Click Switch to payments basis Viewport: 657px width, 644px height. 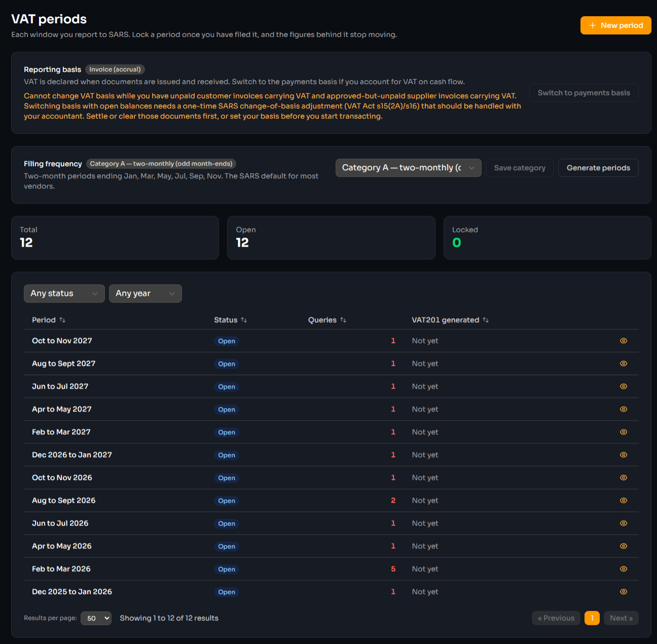[584, 93]
